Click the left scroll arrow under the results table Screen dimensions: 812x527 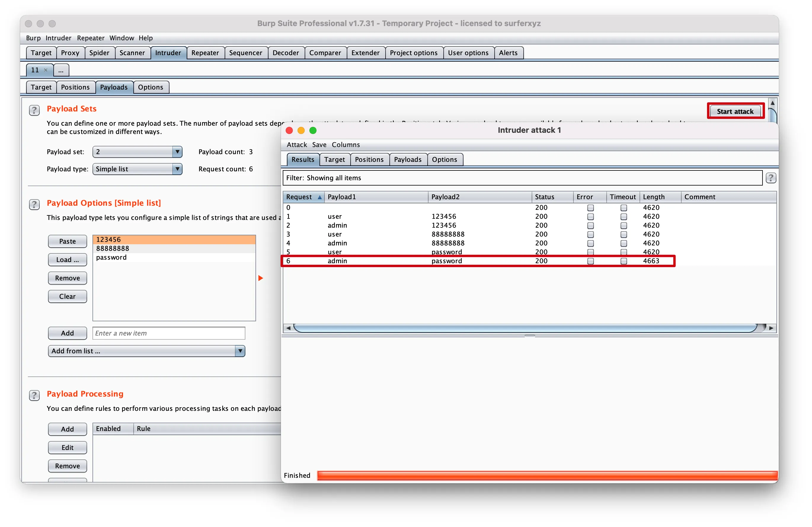coord(288,328)
